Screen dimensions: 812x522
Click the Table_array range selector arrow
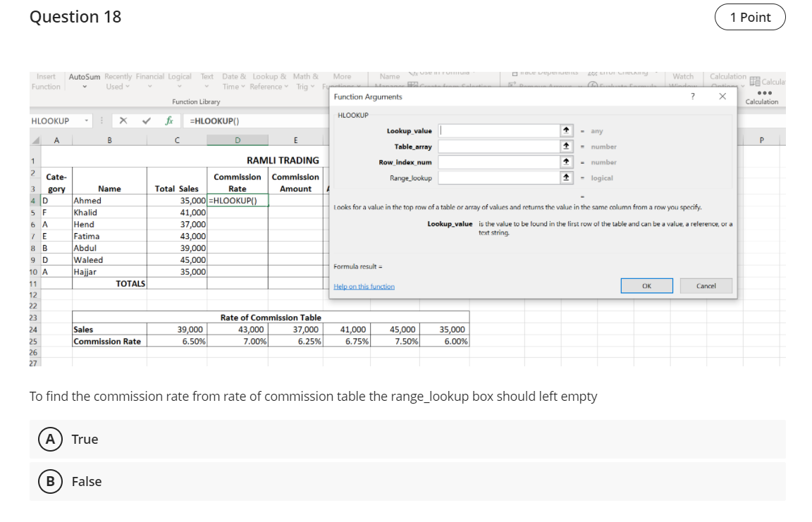[x=566, y=147]
